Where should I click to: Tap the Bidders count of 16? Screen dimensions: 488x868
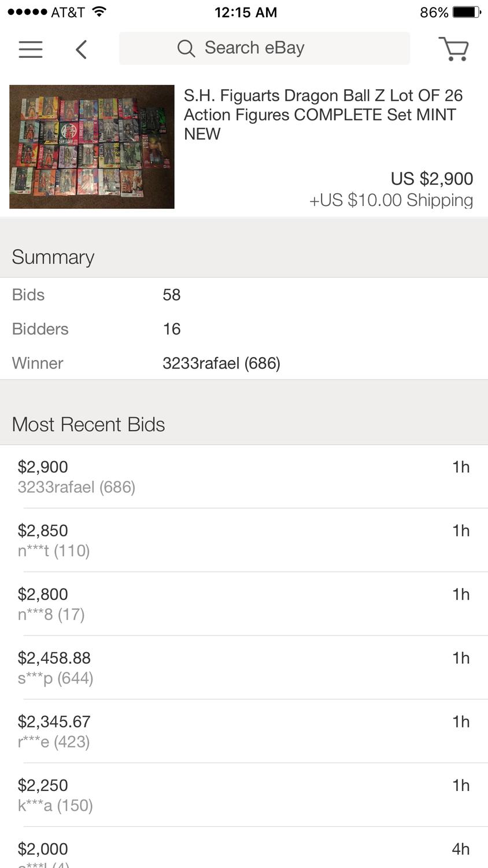pos(172,329)
